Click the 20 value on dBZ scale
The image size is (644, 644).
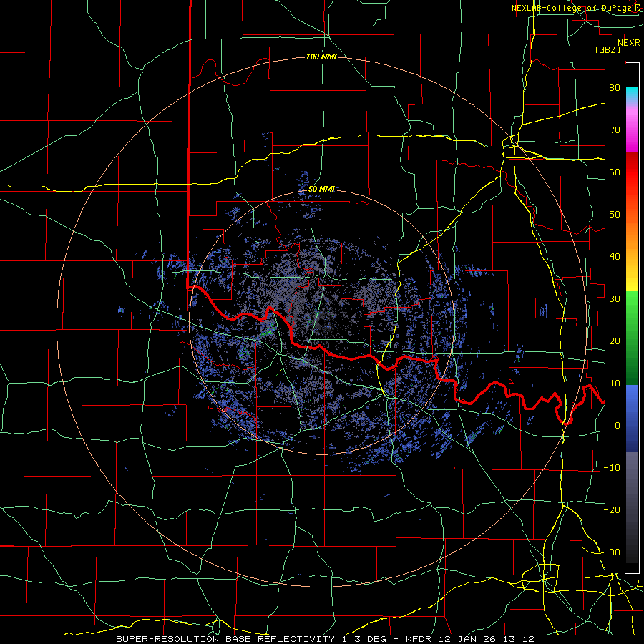(x=615, y=341)
